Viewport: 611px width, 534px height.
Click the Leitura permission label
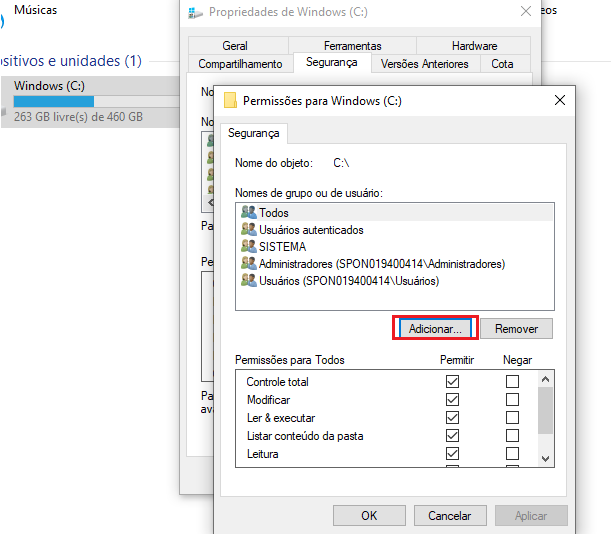click(x=263, y=454)
